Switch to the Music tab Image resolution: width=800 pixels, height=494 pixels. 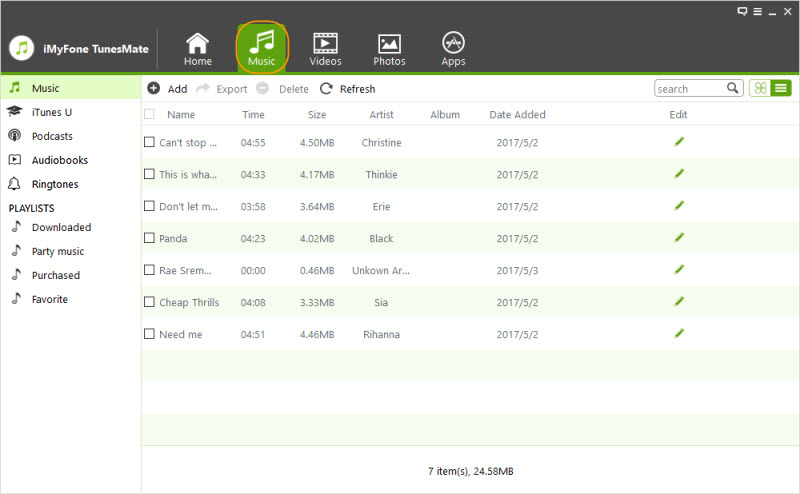(x=262, y=48)
